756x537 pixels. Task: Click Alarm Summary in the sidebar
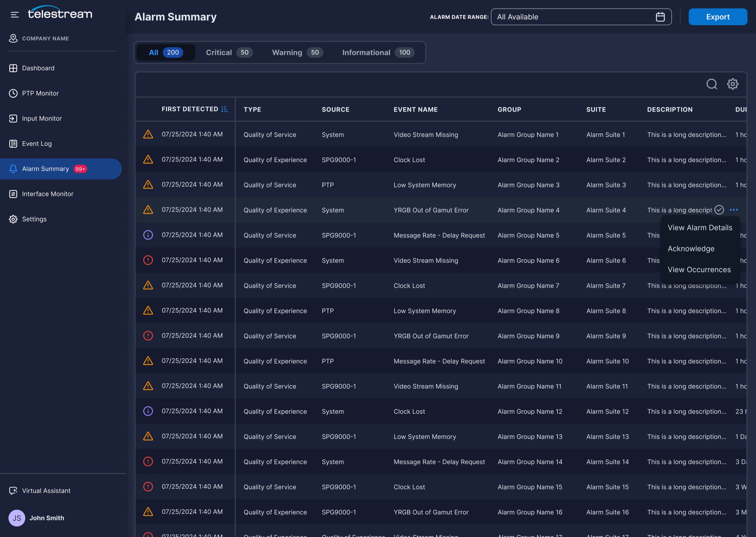pyautogui.click(x=61, y=169)
